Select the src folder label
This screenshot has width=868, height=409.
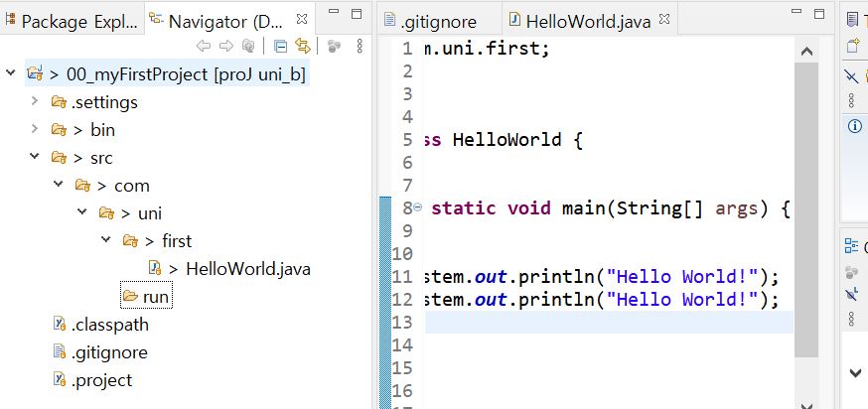click(101, 158)
